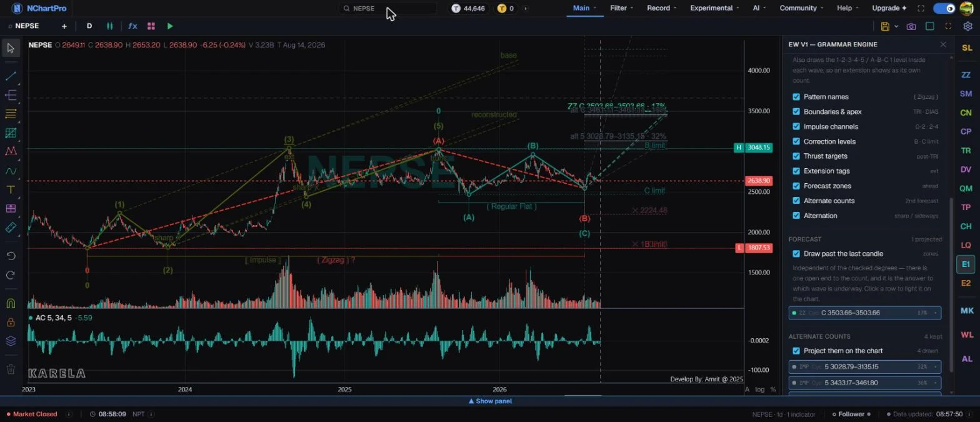Open the E1 Elliott wave panel
This screenshot has width=980, height=422.
pos(966,264)
